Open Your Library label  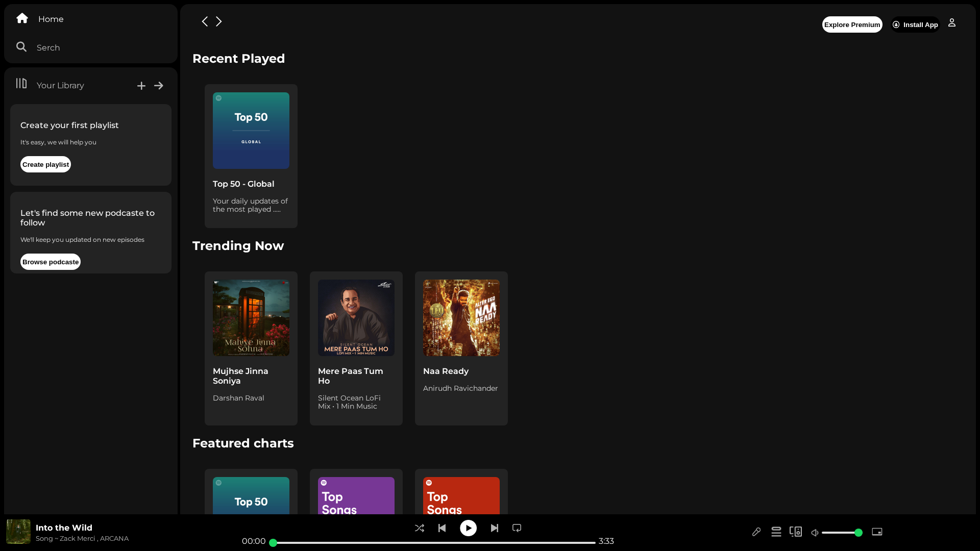pyautogui.click(x=60, y=85)
